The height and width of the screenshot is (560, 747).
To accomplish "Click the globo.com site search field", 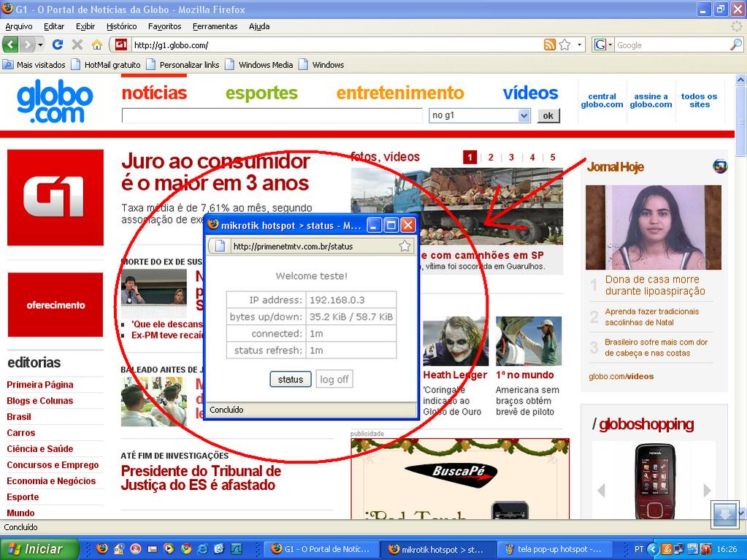I will point(272,115).
